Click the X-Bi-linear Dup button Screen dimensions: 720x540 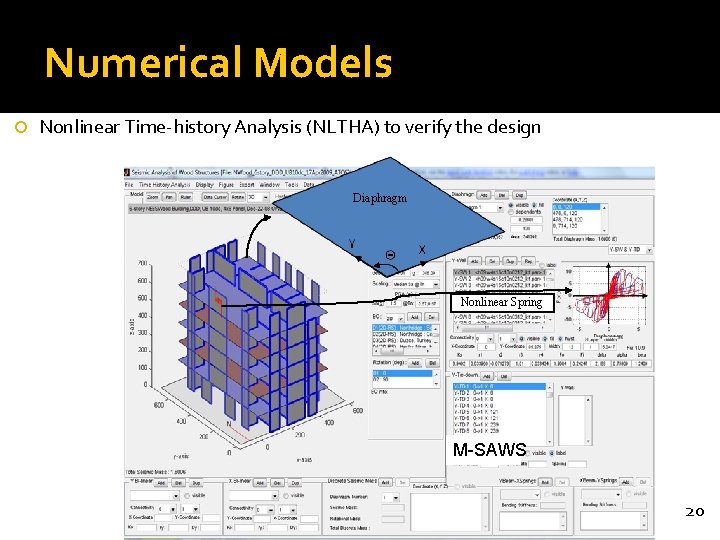(x=295, y=484)
